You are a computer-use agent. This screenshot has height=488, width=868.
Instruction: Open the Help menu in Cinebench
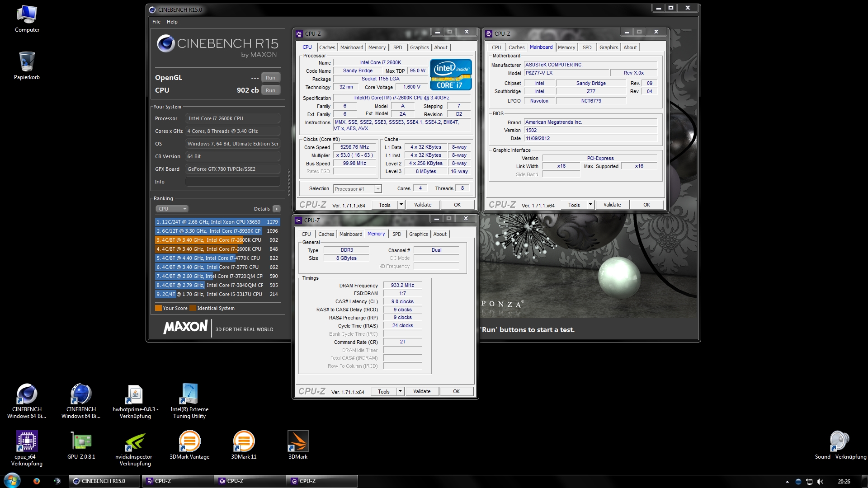point(172,22)
